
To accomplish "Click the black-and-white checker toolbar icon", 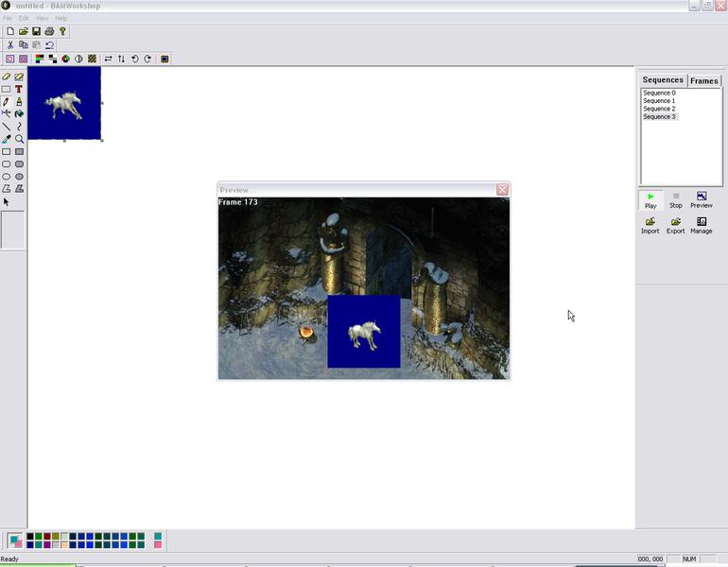I will tap(53, 59).
